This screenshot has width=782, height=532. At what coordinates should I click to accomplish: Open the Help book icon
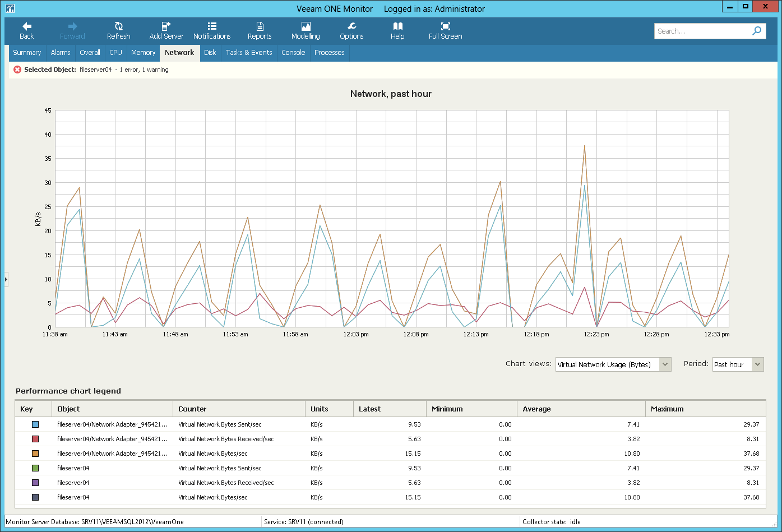(x=397, y=31)
